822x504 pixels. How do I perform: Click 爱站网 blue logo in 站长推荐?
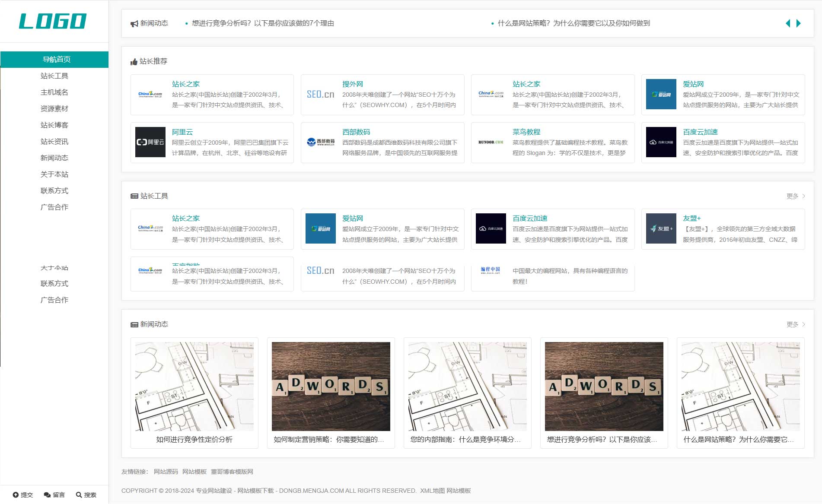pyautogui.click(x=661, y=94)
